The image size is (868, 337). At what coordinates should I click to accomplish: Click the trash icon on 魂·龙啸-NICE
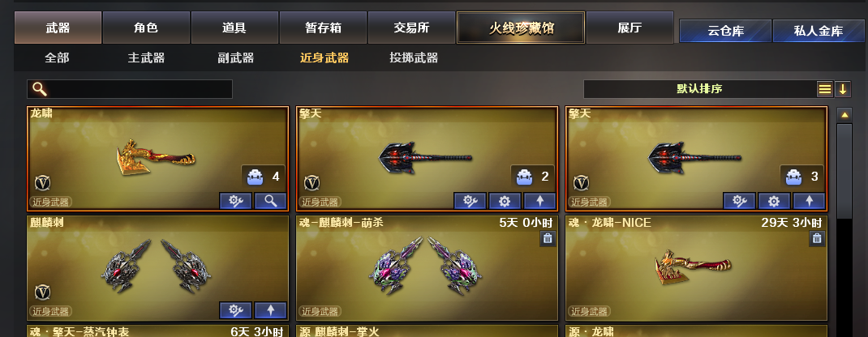click(817, 238)
